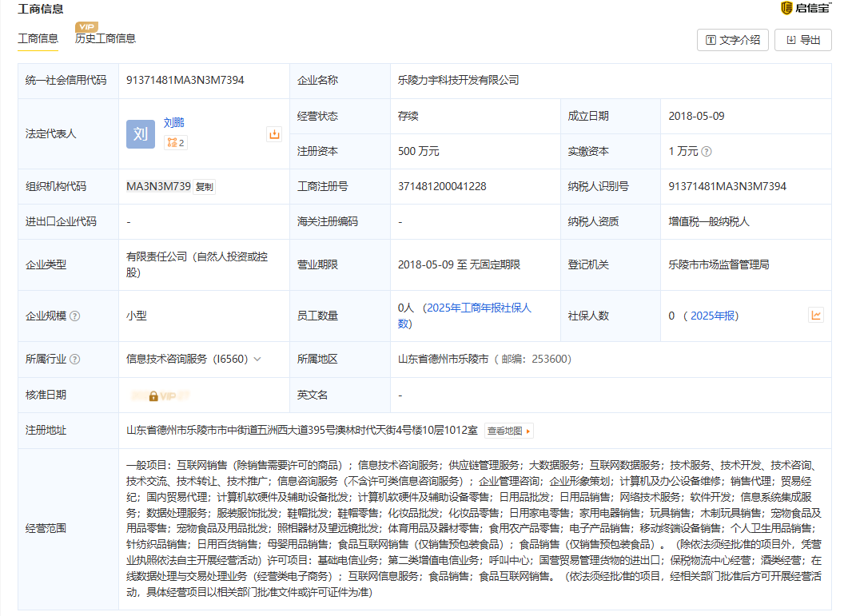Click the 刘 avatar thumbnail
This screenshot has width=848, height=616.
coord(141,134)
